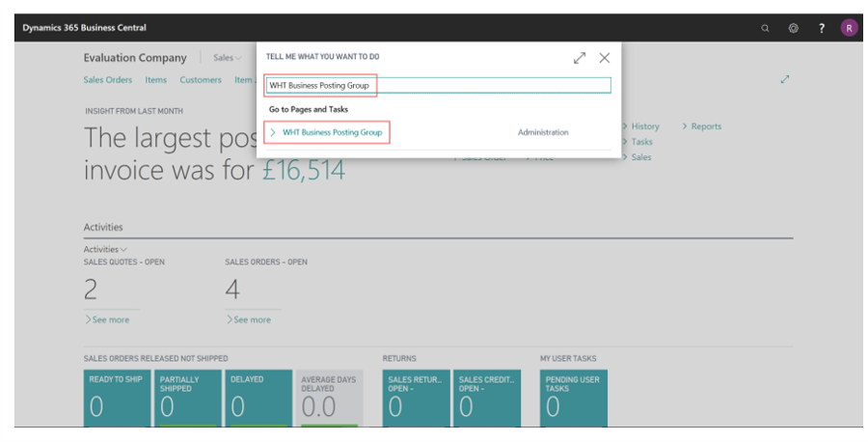Expand the Sales action group

637,157
